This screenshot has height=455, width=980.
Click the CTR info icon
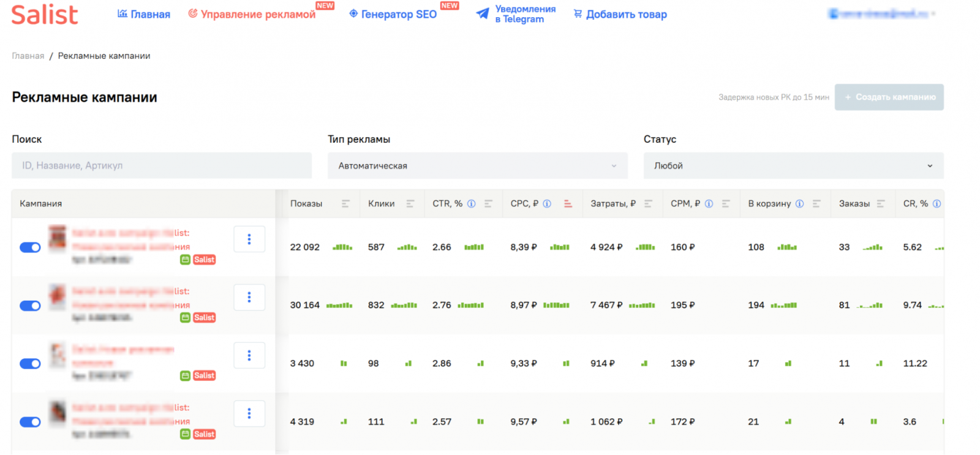(x=471, y=204)
